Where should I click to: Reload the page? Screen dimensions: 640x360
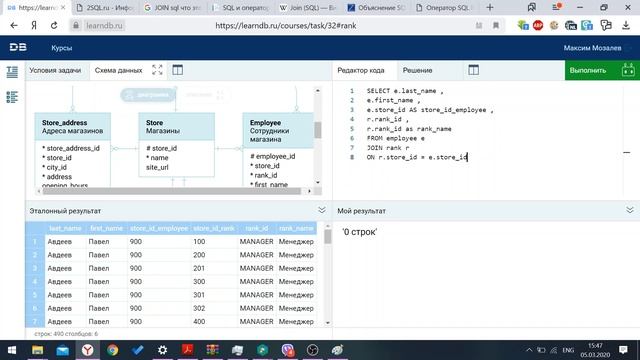point(54,25)
